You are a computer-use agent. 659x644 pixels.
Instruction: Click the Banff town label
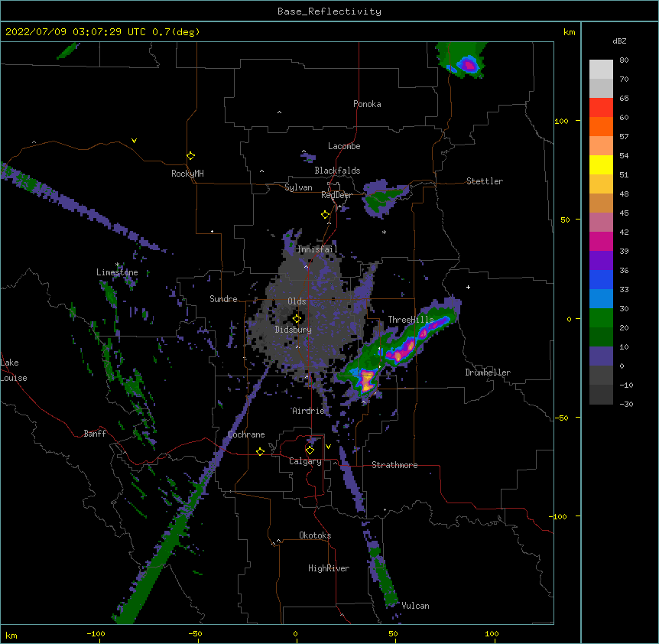[x=95, y=434]
